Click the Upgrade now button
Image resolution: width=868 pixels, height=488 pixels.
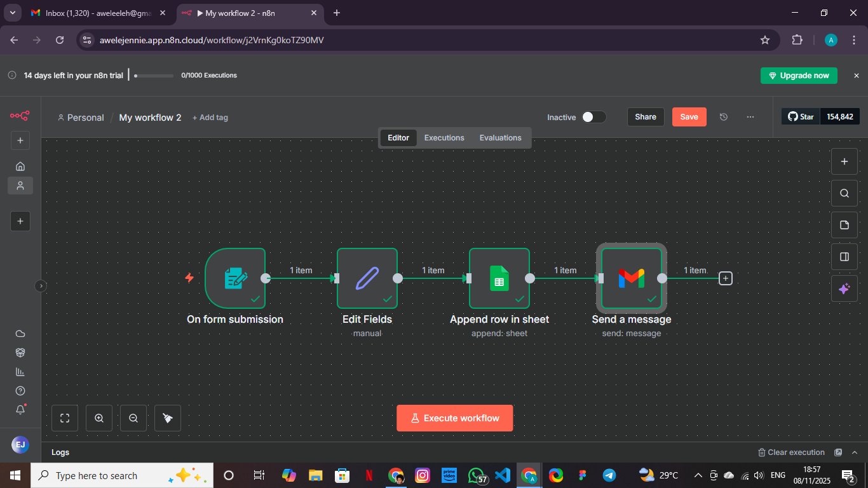799,76
